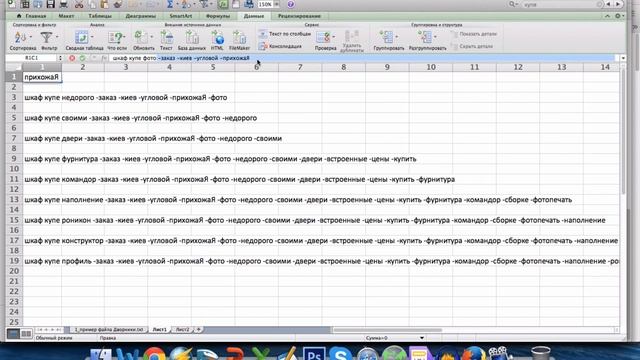Select the Лист2 sheet tab
Screen dimensions: 640x360
[x=182, y=329]
